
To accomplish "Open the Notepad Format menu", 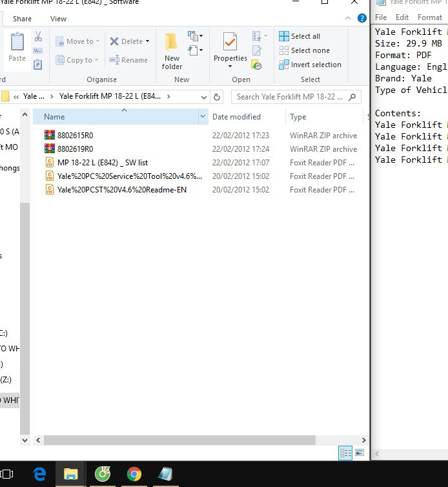I will pos(429,17).
